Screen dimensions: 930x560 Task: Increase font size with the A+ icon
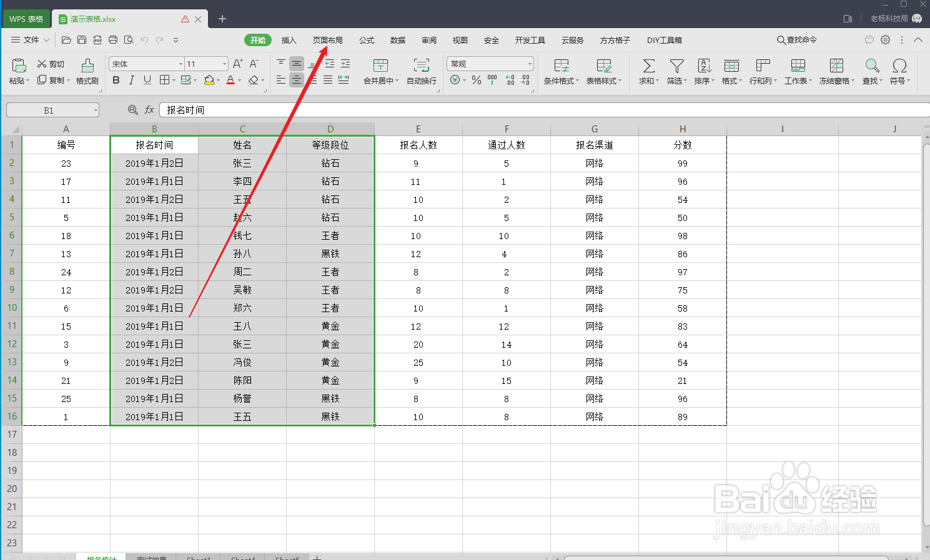tap(238, 64)
